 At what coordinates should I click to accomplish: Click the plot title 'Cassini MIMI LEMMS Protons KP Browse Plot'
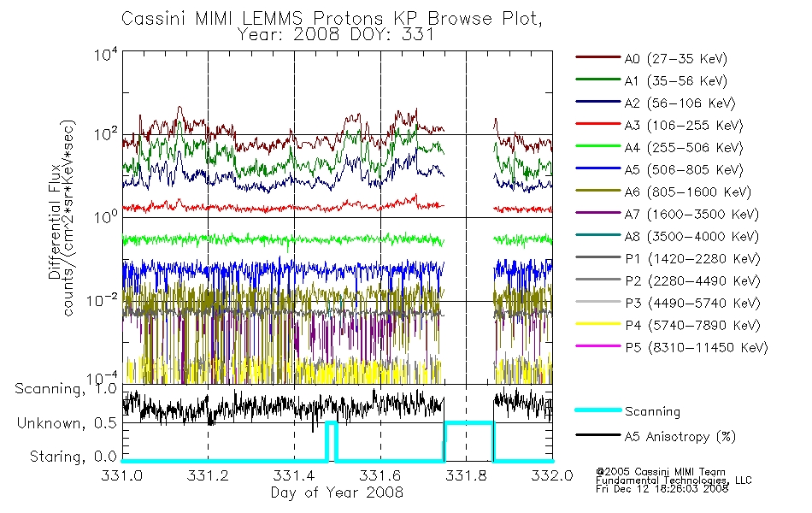(x=332, y=18)
